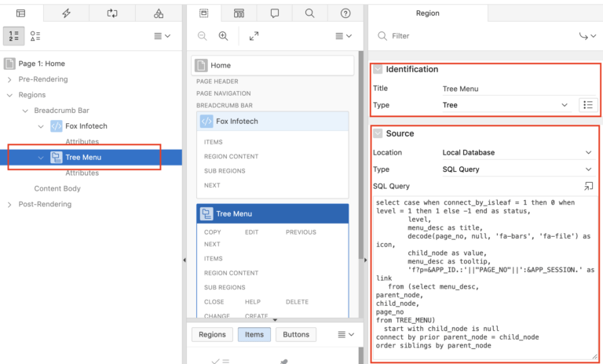This screenshot has width=603, height=364.
Task: Select the Region property editor tab
Action: click(x=428, y=13)
